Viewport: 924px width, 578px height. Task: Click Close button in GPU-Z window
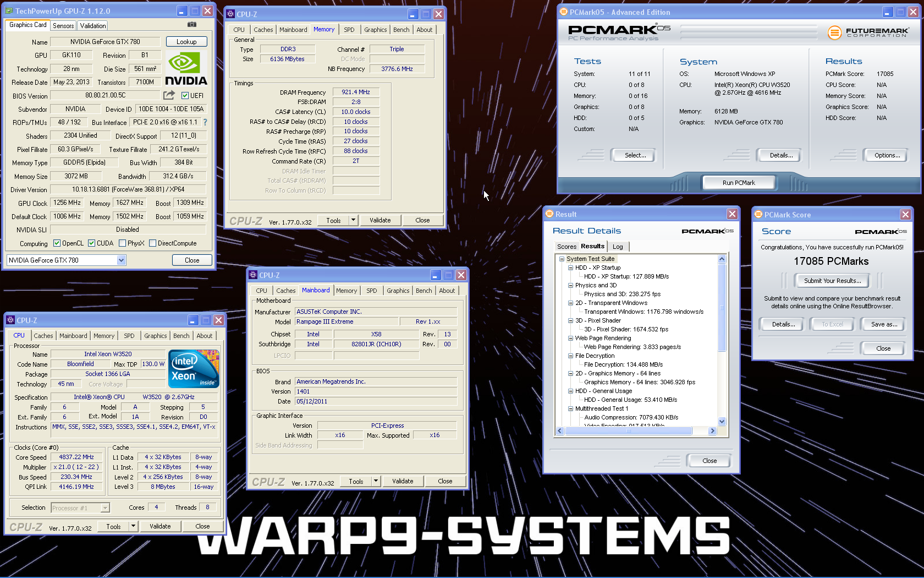point(192,260)
